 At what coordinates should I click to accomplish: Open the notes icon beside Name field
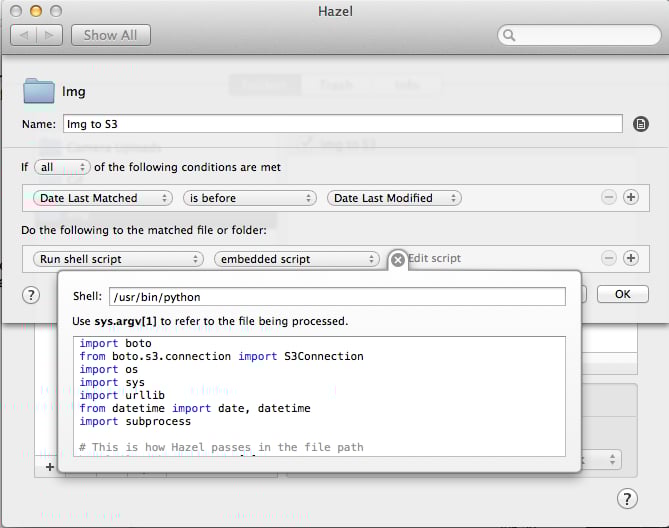click(x=640, y=124)
